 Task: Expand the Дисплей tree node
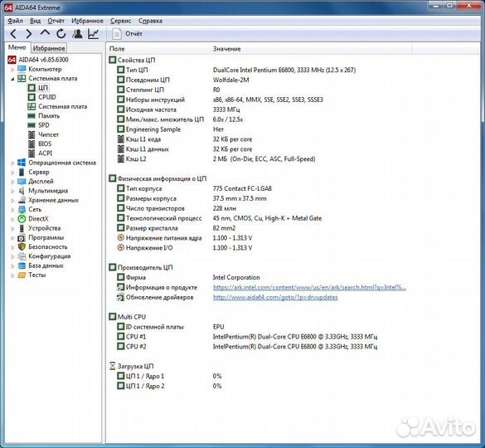[12, 182]
